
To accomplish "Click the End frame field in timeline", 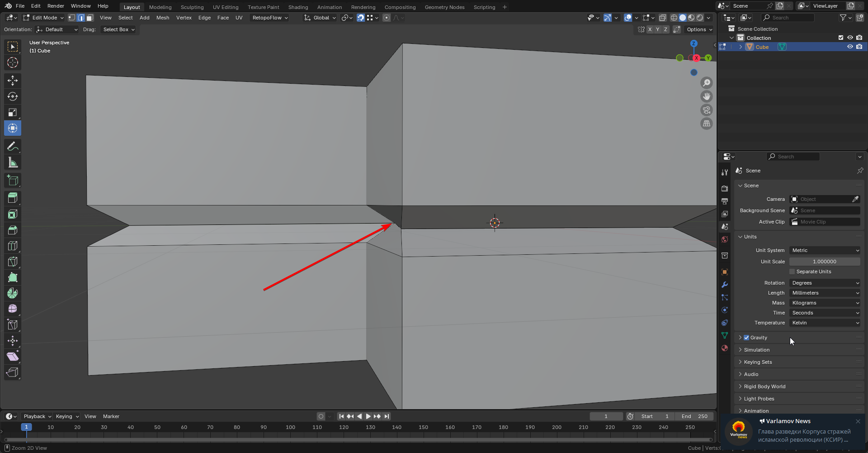I will coord(694,416).
